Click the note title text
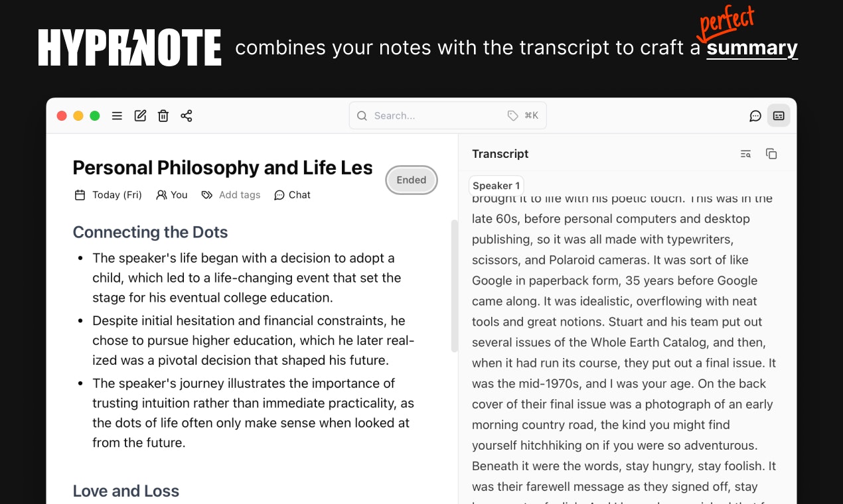Image resolution: width=843 pixels, height=504 pixels. [x=222, y=168]
